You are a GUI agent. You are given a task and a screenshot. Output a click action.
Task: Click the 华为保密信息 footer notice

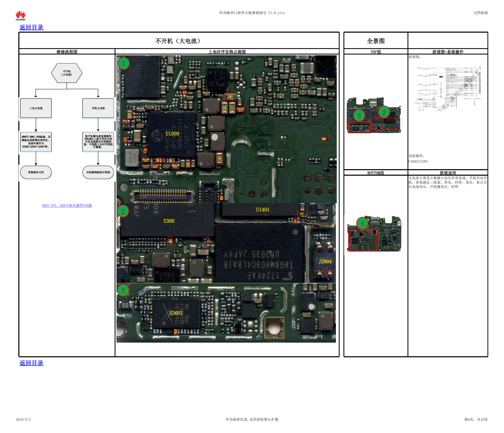pos(252,419)
